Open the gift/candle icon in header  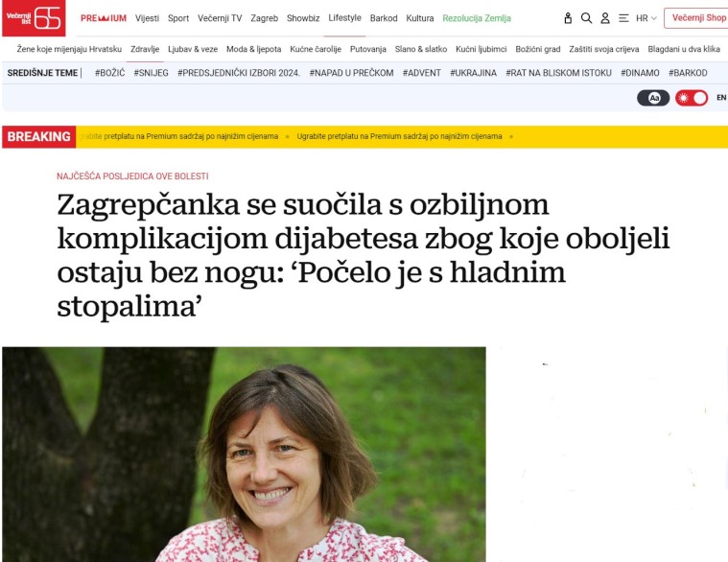[568, 18]
